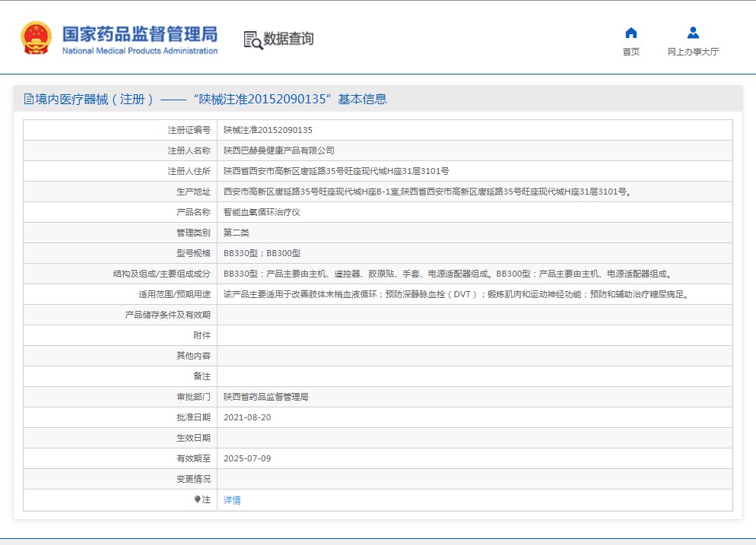This screenshot has height=545, width=756.
Task: Click the 型号规格 row label
Action: (x=193, y=253)
